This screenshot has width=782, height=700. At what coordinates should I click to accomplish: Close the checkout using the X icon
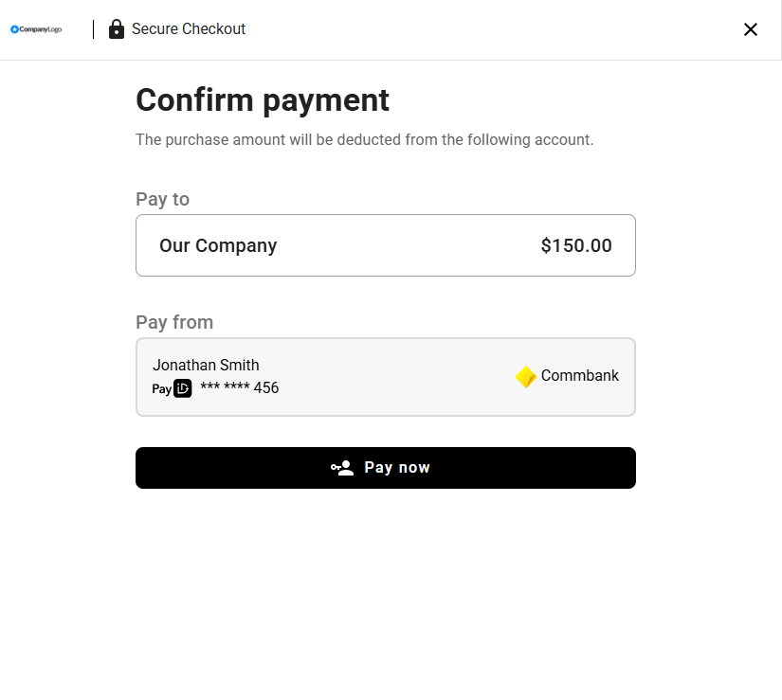(750, 29)
